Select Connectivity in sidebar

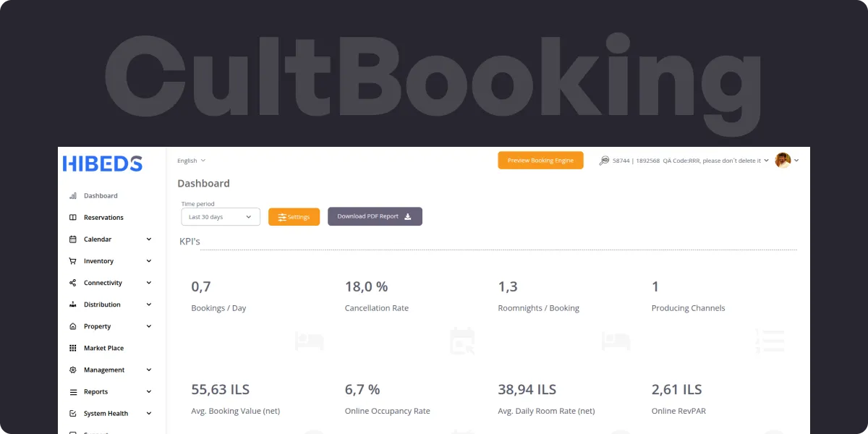[x=103, y=283]
